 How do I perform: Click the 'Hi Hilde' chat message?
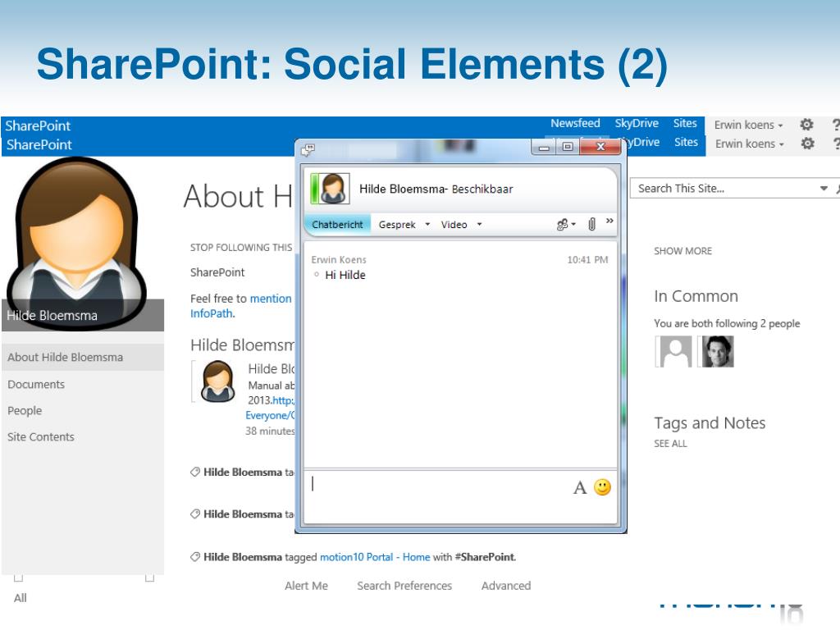345,275
